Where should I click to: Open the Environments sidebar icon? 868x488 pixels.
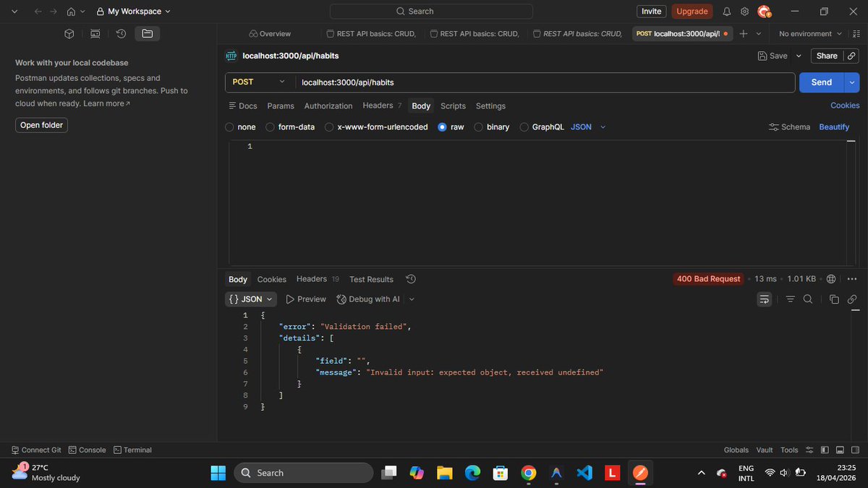95,33
